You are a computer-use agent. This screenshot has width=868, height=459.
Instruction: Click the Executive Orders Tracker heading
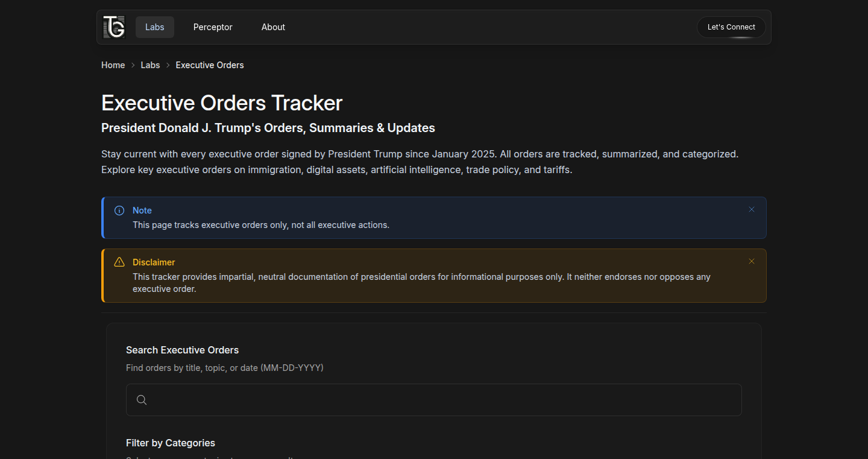point(222,103)
